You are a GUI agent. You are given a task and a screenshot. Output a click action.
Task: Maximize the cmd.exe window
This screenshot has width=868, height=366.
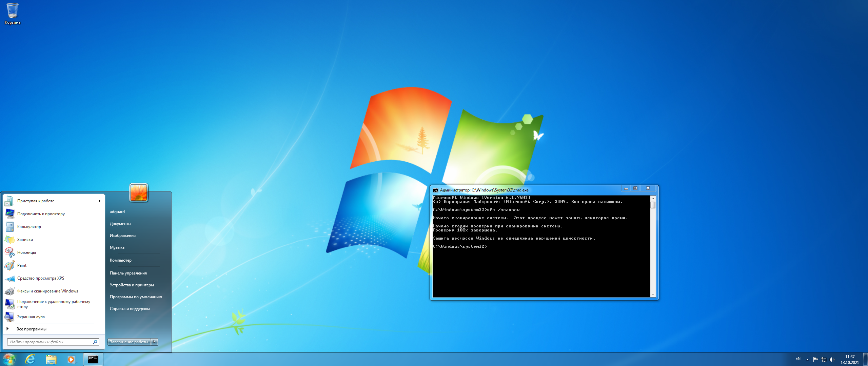[635, 188]
